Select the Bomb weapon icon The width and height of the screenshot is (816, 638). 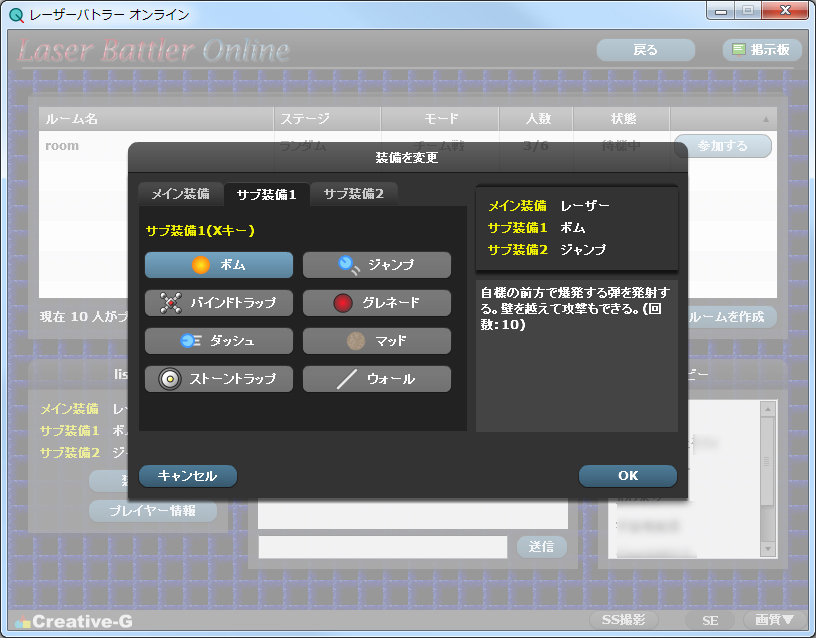point(218,265)
